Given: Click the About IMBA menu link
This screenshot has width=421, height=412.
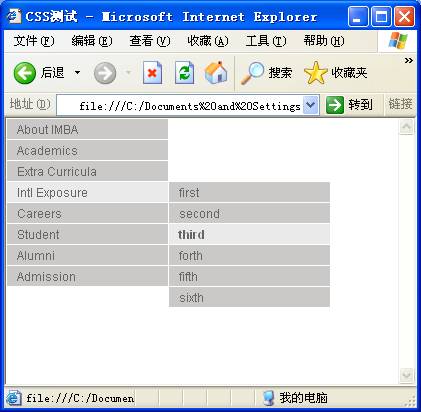Looking at the screenshot, I should pos(87,129).
